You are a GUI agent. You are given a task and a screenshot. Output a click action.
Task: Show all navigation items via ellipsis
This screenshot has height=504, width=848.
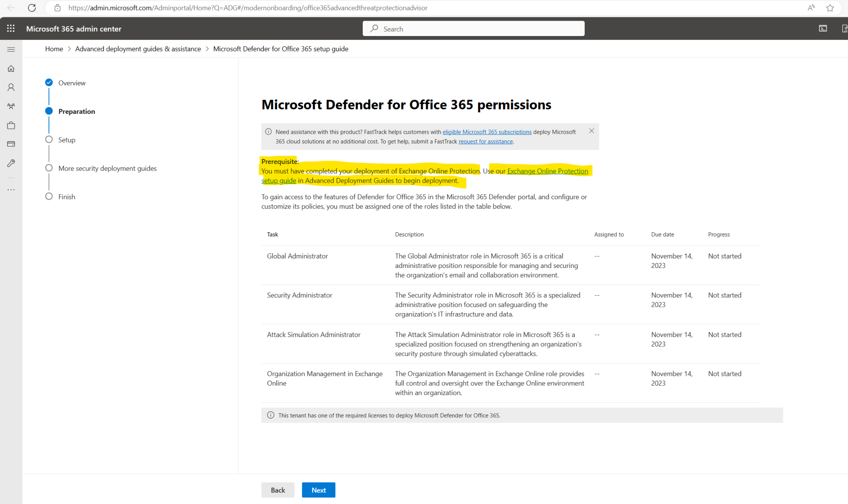11,189
